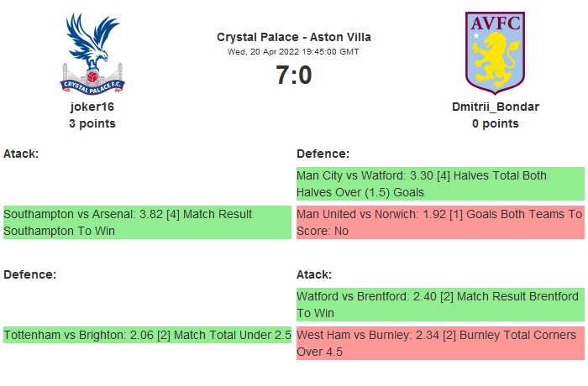Open joker16 user profile
This screenshot has height=386, width=588.
(x=92, y=107)
